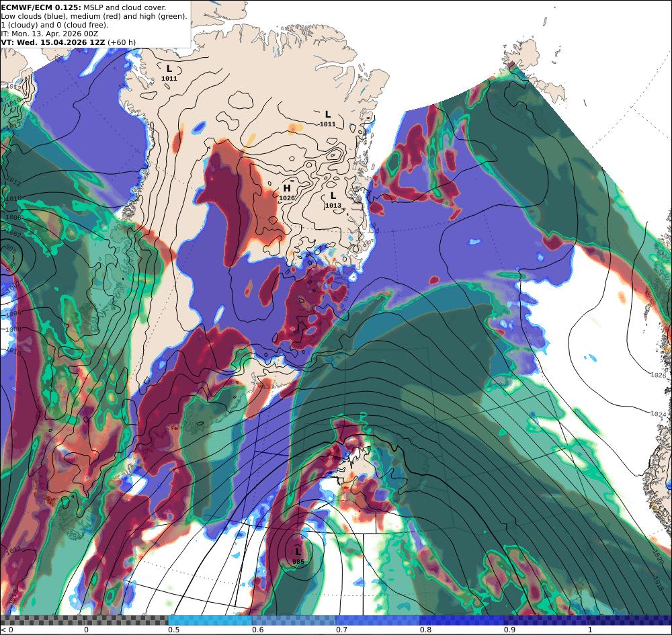Pick the 0.8–0.9 dark blue colorbar segment
Viewport: 672px width, 635px height.
coord(461,620)
